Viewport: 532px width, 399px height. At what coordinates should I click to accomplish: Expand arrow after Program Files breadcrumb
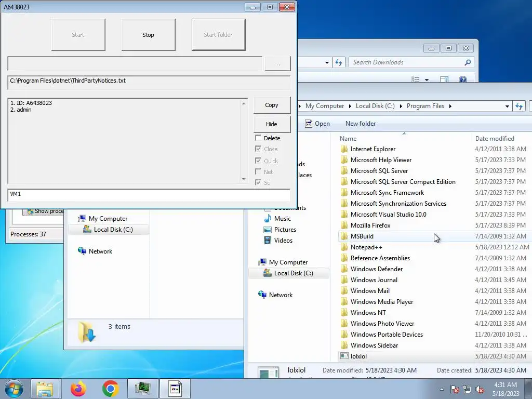tap(450, 106)
